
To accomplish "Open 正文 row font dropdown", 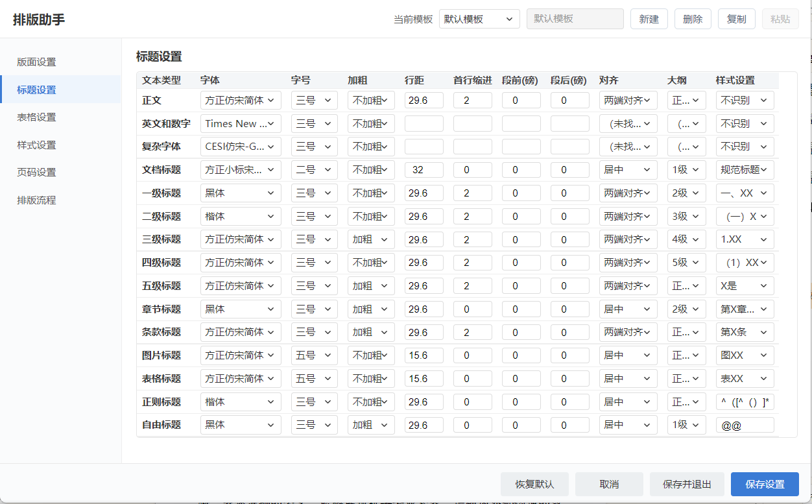I will 241,101.
